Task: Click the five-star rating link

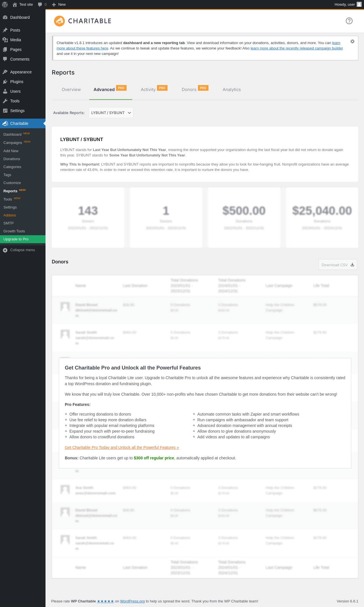Action: (106, 601)
